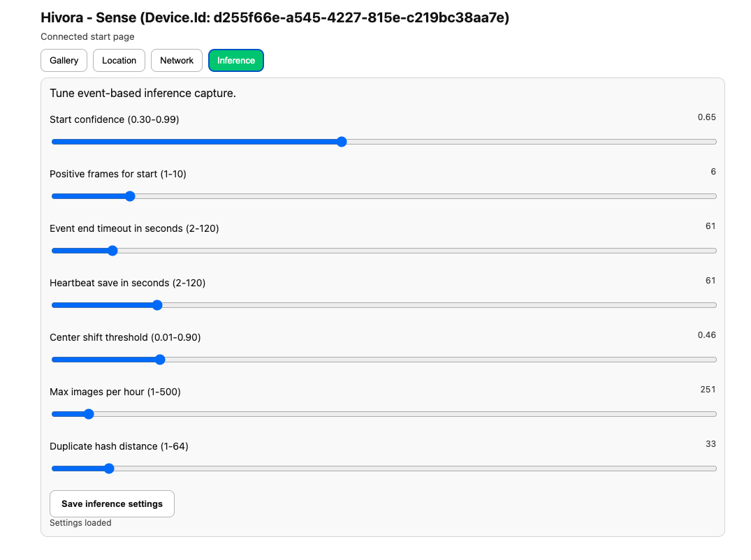Screen dimensions: 751x560
Task: Grab the Positive frames for start slider knob
Action: point(129,196)
